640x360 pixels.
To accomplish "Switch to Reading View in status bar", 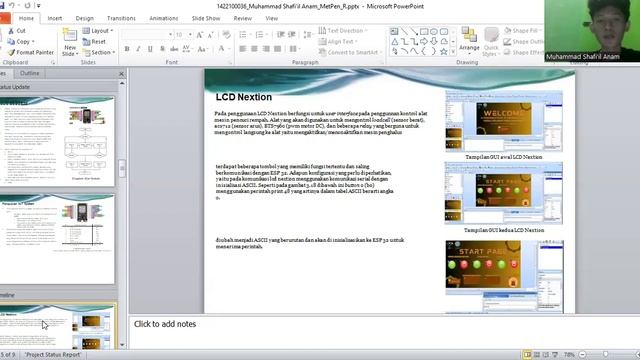I will (546, 355).
